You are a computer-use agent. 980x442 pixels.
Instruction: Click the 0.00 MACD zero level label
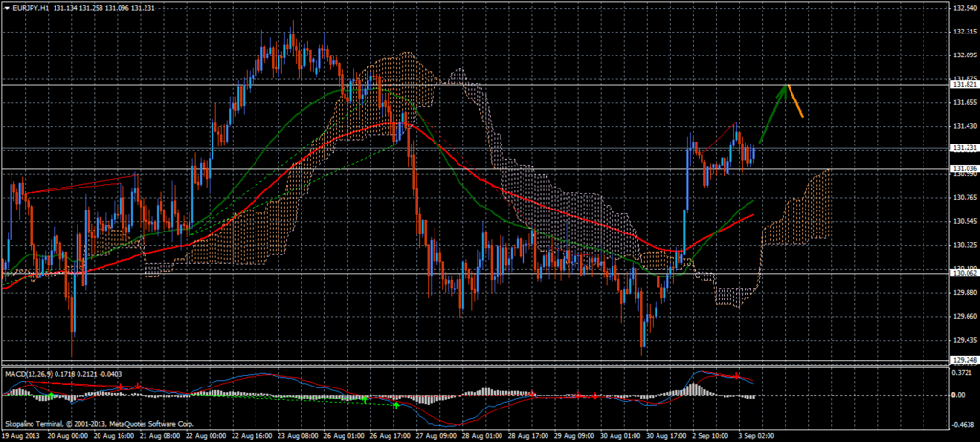(x=960, y=396)
